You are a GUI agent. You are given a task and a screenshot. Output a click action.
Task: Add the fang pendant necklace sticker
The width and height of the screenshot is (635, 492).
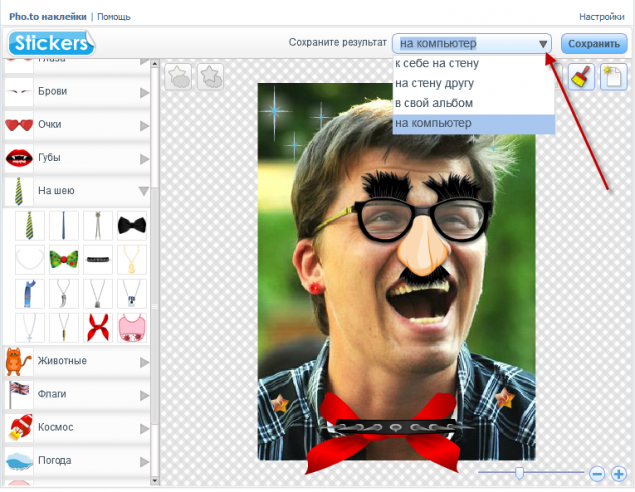point(64,293)
